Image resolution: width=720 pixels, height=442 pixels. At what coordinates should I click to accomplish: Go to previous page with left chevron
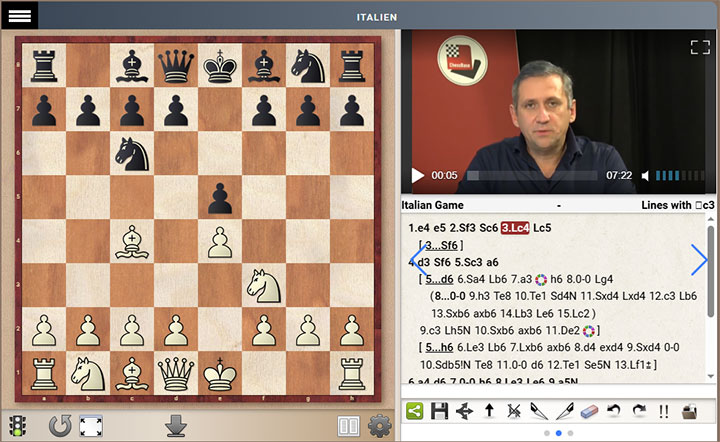click(x=418, y=262)
